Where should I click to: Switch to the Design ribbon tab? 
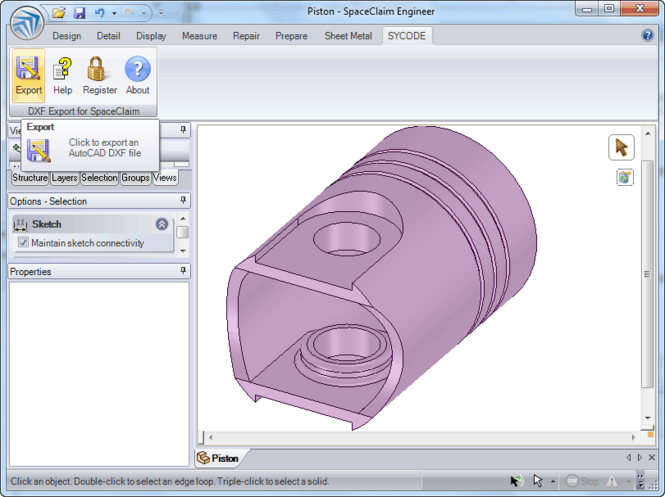pyautogui.click(x=67, y=36)
